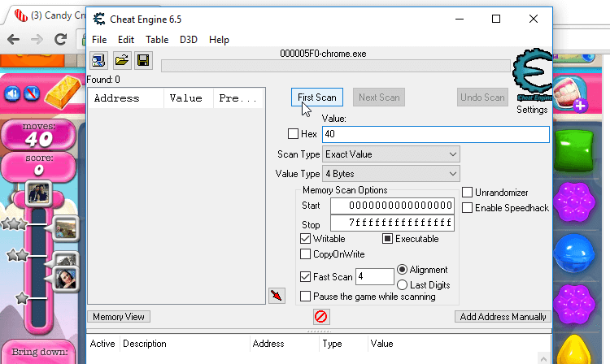Click the lollipop teeth booster icon
The height and width of the screenshot is (364, 610).
click(x=570, y=94)
